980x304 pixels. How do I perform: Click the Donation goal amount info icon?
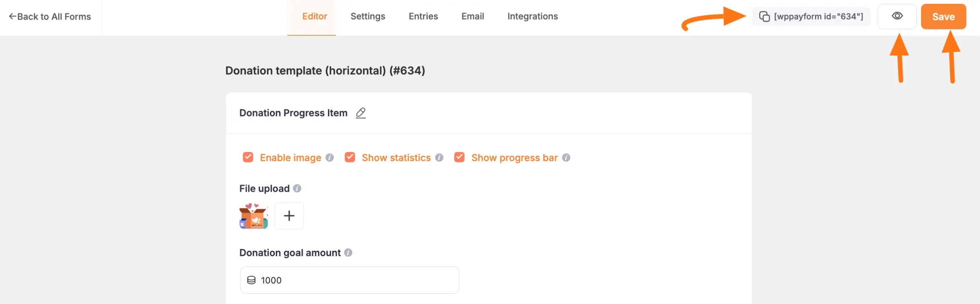pos(348,253)
